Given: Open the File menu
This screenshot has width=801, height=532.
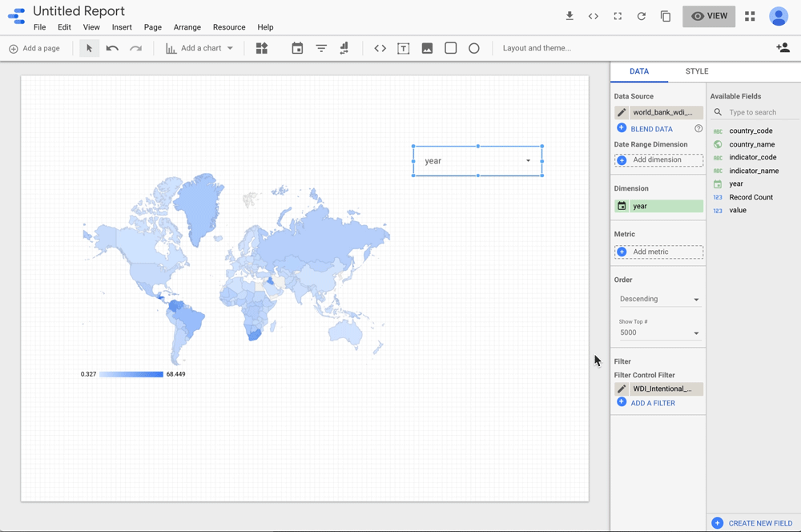Looking at the screenshot, I should point(39,27).
